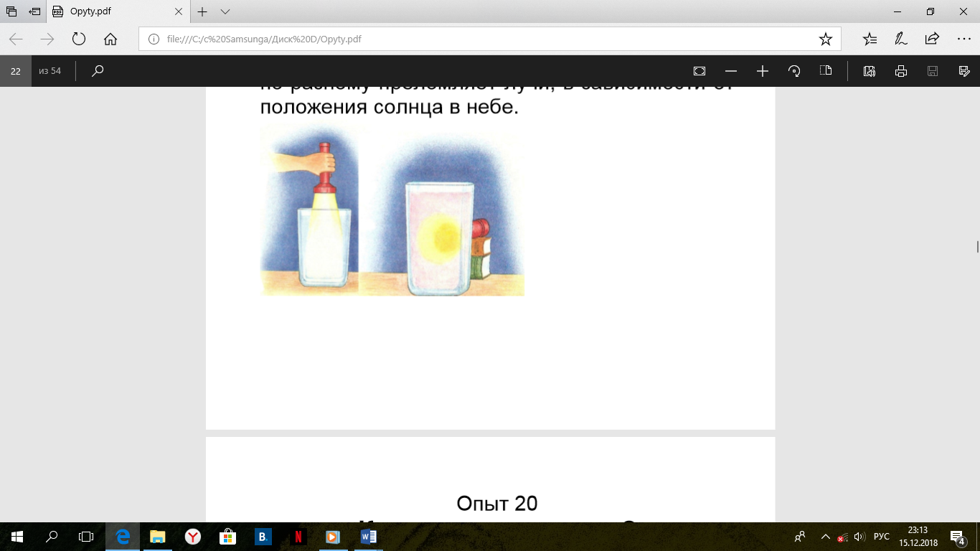Image resolution: width=980 pixels, height=551 pixels.
Task: Open search in PDF toolbar
Action: click(98, 71)
